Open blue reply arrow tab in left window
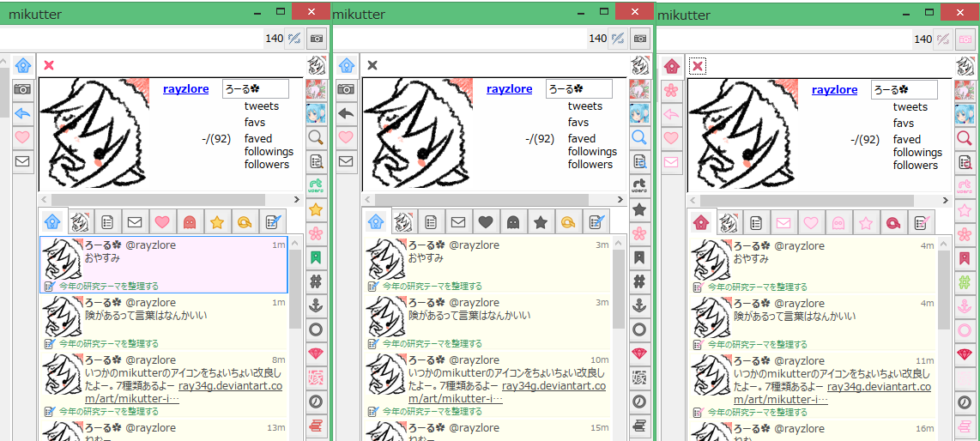Viewport: 980px width, 441px height. (22, 113)
